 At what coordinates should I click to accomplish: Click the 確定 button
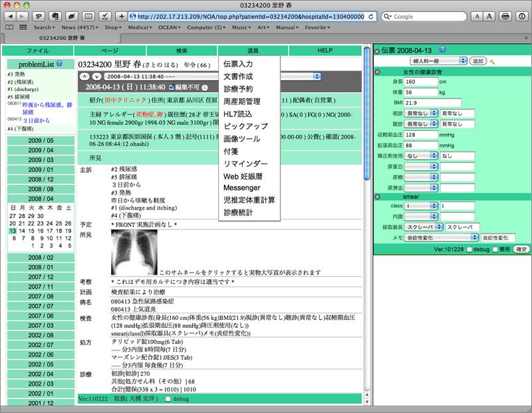pyautogui.click(x=521, y=249)
